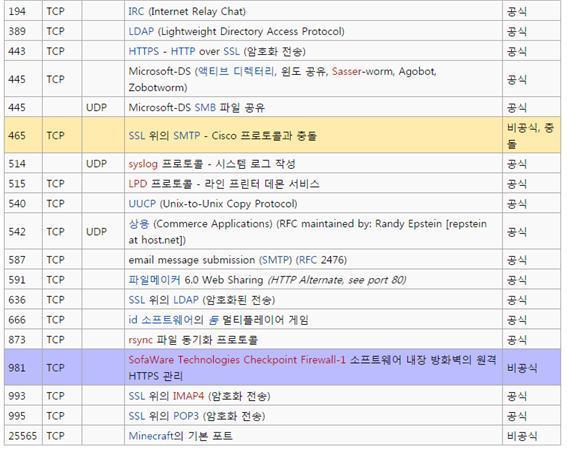Follow the POP3 link in row 995

click(x=186, y=416)
